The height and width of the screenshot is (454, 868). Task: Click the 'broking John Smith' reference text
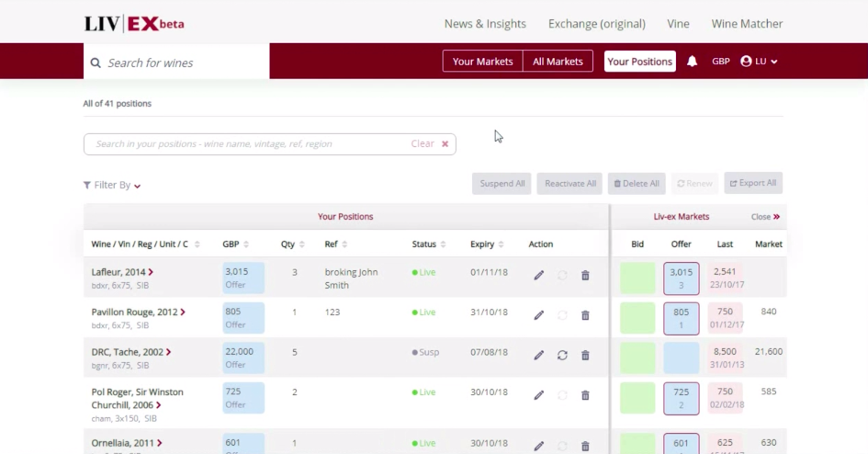[351, 278]
